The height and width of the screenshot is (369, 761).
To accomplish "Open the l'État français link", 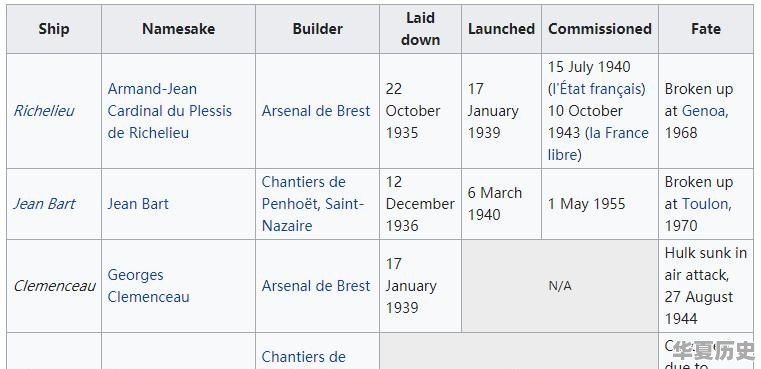I will (x=597, y=89).
